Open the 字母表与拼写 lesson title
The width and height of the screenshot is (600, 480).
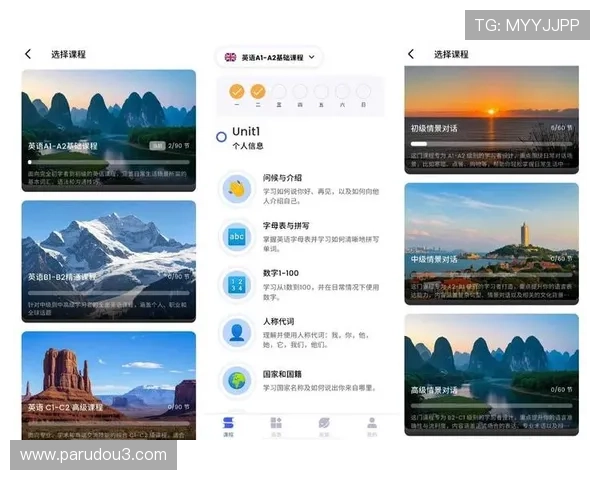286,225
